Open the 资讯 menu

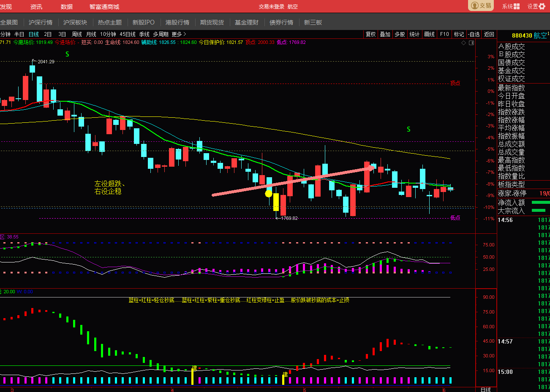tap(36, 7)
